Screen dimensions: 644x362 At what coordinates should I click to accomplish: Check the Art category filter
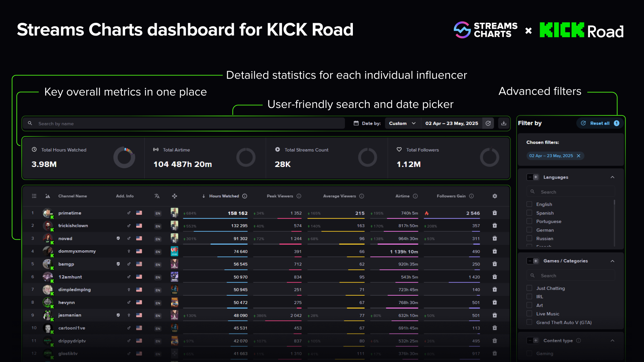tap(529, 305)
